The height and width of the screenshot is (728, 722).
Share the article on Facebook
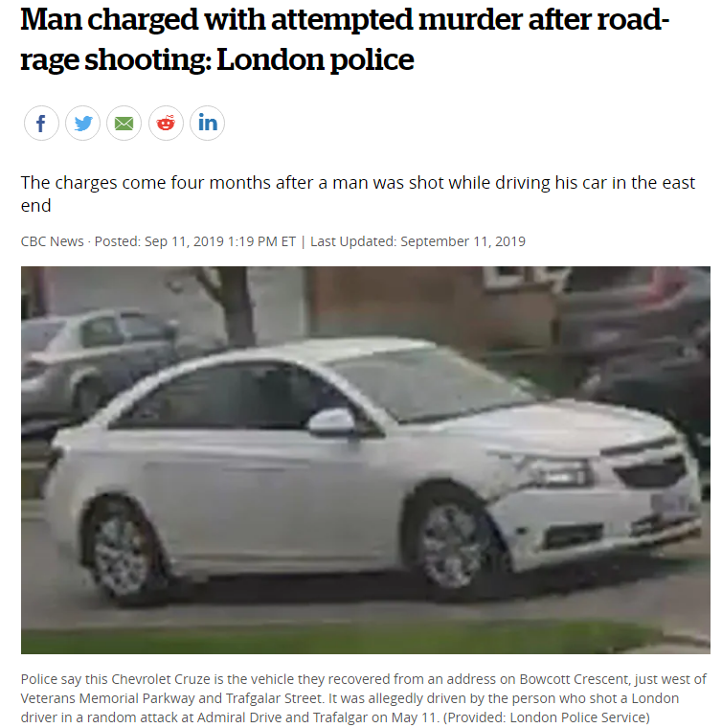[x=41, y=124]
